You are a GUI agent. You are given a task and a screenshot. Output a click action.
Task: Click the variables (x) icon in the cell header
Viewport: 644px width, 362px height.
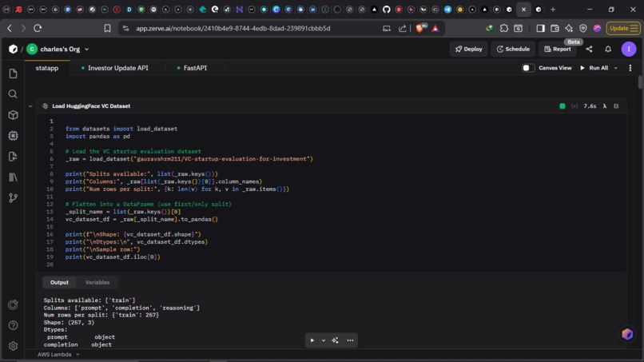pyautogui.click(x=574, y=106)
